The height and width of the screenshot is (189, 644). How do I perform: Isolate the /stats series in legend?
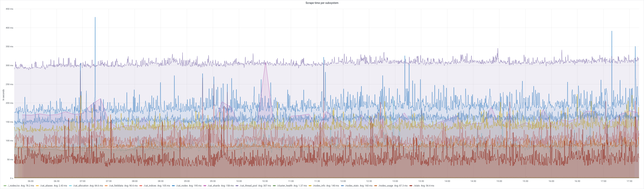pos(417,186)
